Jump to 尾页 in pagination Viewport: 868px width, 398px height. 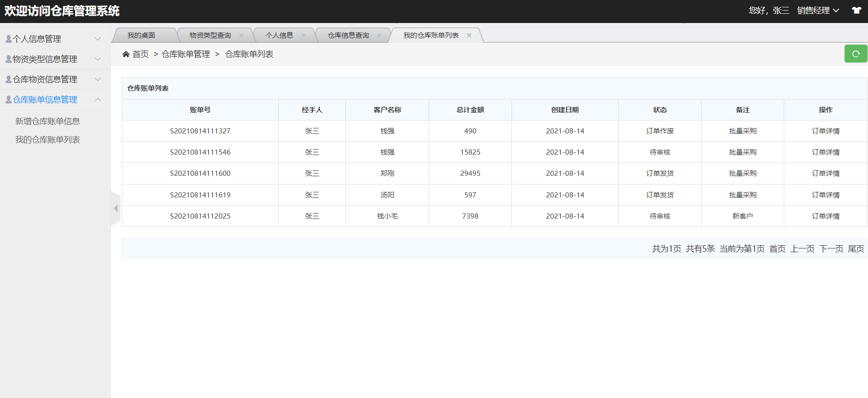(x=856, y=249)
